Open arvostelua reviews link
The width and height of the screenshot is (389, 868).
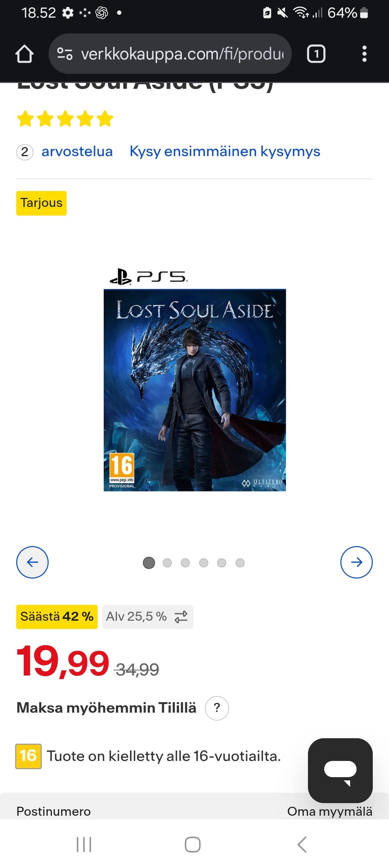(x=77, y=151)
